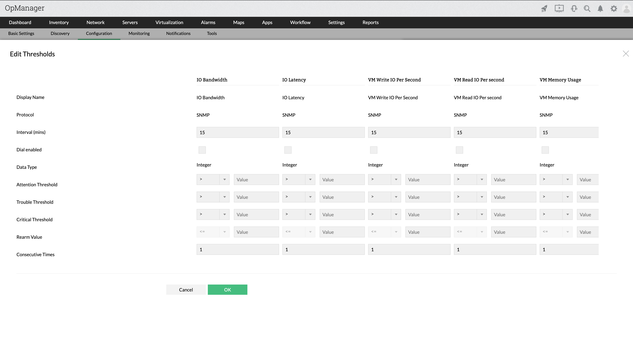Image resolution: width=633 pixels, height=364 pixels.
Task: Open the Virtualization menu
Action: coord(169,22)
